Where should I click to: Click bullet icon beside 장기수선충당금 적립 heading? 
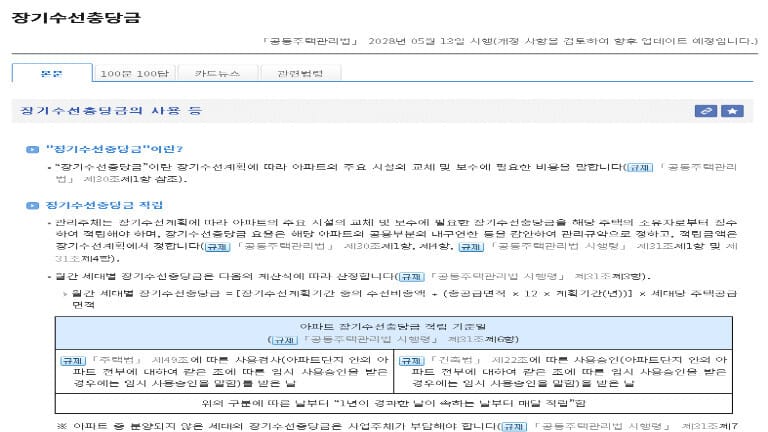tap(32, 205)
